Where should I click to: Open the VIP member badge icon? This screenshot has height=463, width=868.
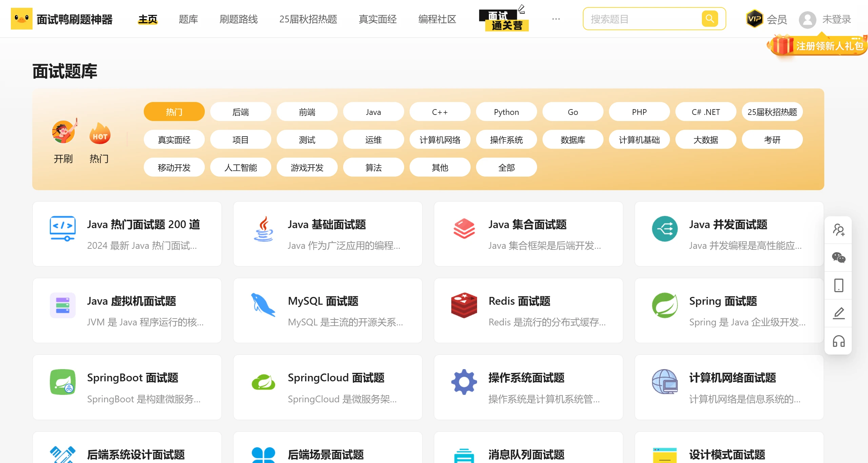click(x=754, y=19)
